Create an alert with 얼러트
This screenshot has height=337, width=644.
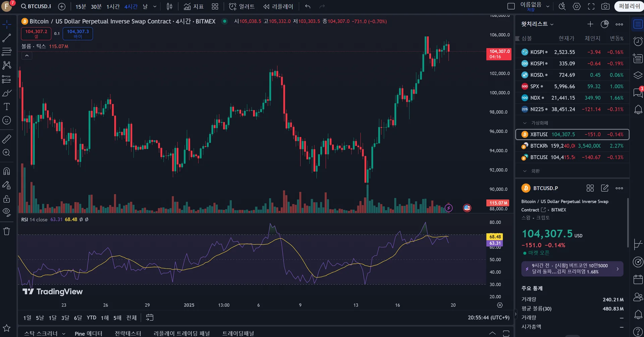pos(241,6)
